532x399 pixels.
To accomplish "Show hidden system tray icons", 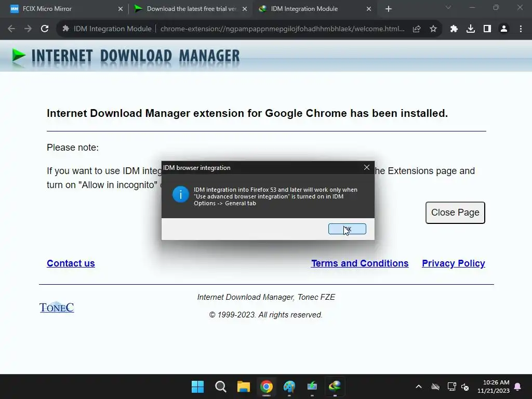I will [419, 387].
